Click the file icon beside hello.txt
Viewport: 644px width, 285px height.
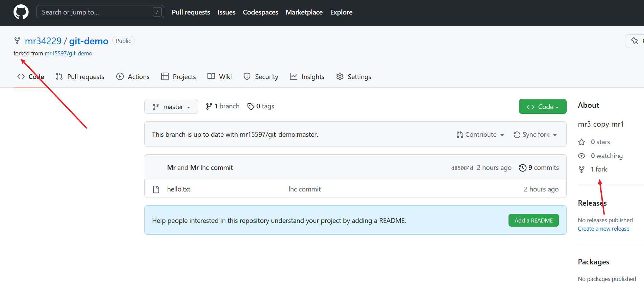point(156,189)
